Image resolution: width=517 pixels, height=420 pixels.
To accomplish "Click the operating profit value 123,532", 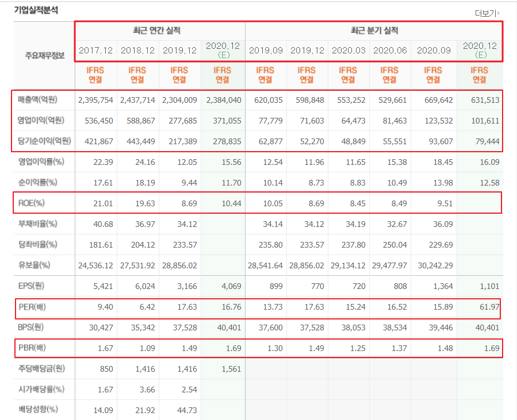I will coord(439,121).
